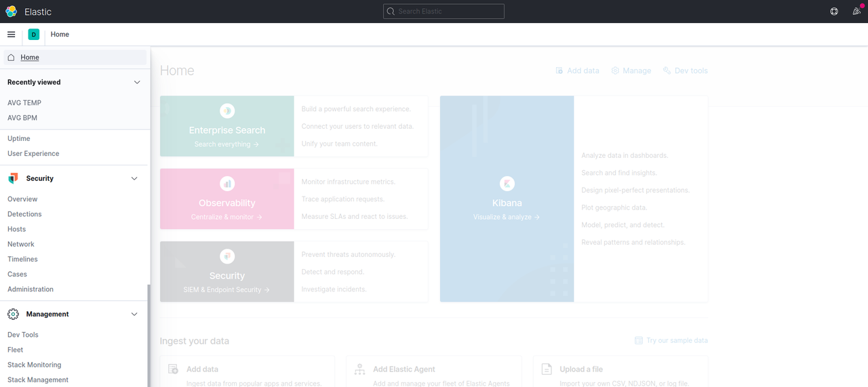
Task: Open Administration in sidebar
Action: click(x=31, y=289)
